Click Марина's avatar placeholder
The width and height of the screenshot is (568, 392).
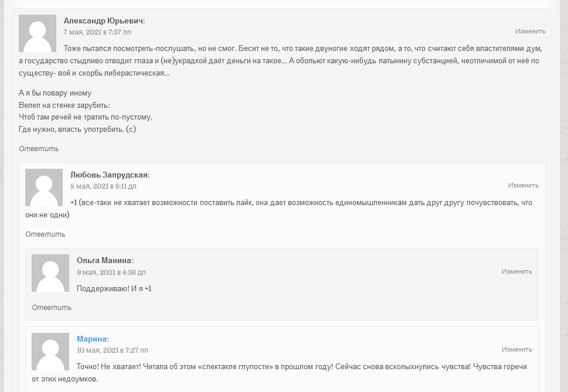point(50,352)
